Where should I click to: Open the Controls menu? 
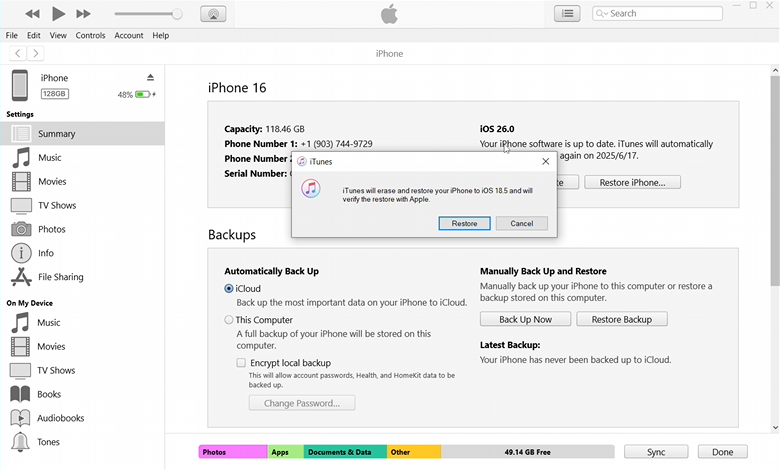click(x=90, y=35)
